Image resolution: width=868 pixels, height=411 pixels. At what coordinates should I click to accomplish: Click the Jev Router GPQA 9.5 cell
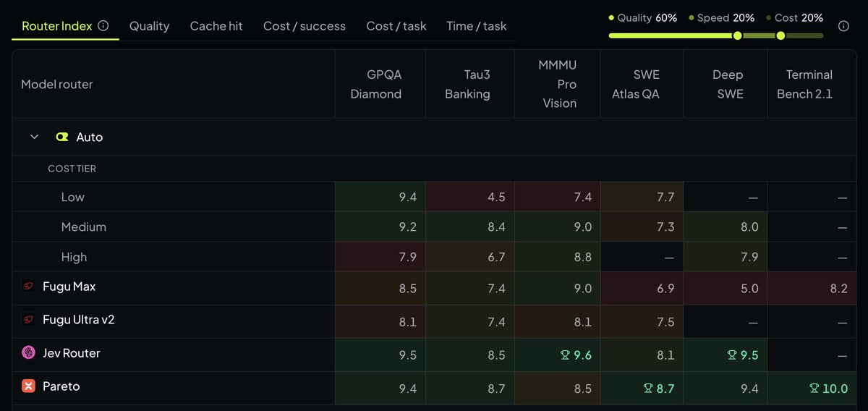tap(380, 355)
